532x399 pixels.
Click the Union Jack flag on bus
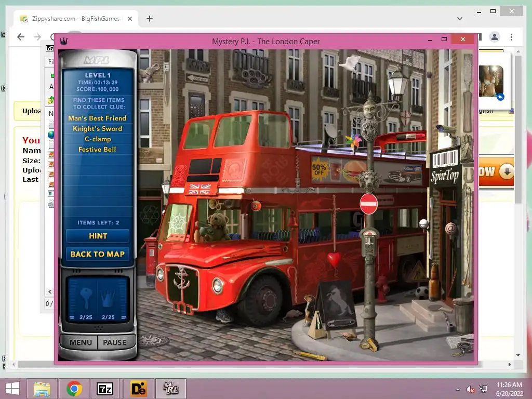tap(199, 189)
